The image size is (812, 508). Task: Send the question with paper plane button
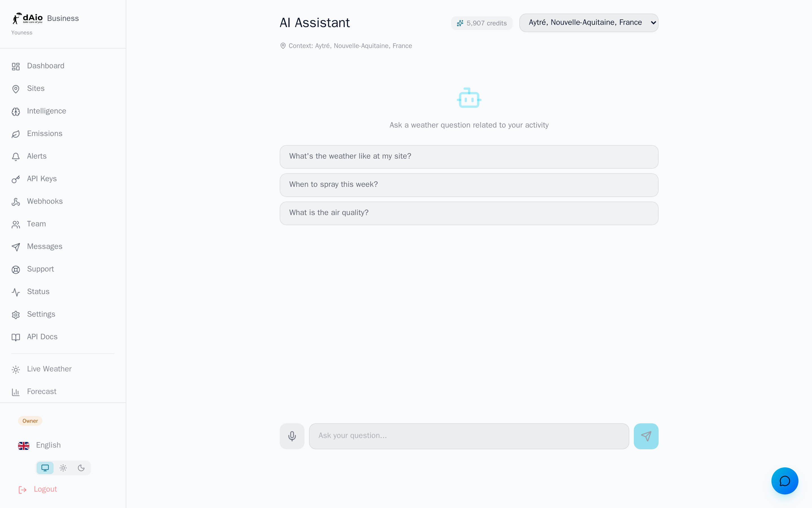pyautogui.click(x=646, y=436)
